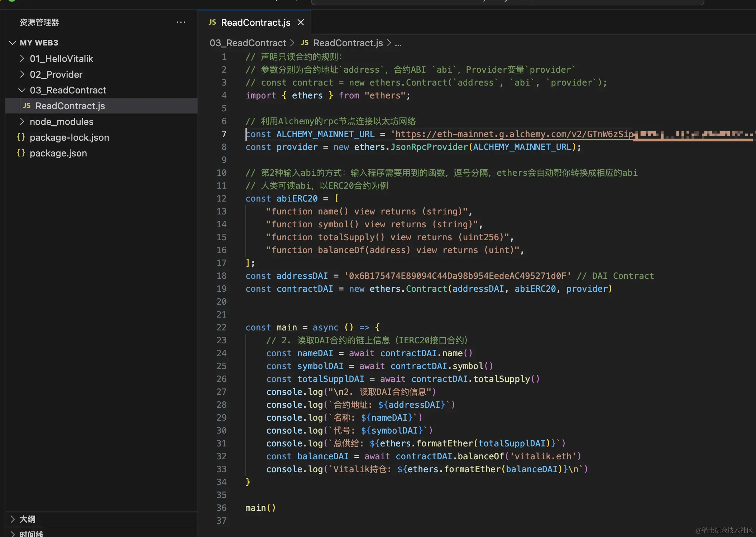Click the main() call on line 36
The height and width of the screenshot is (537, 756).
(x=260, y=508)
